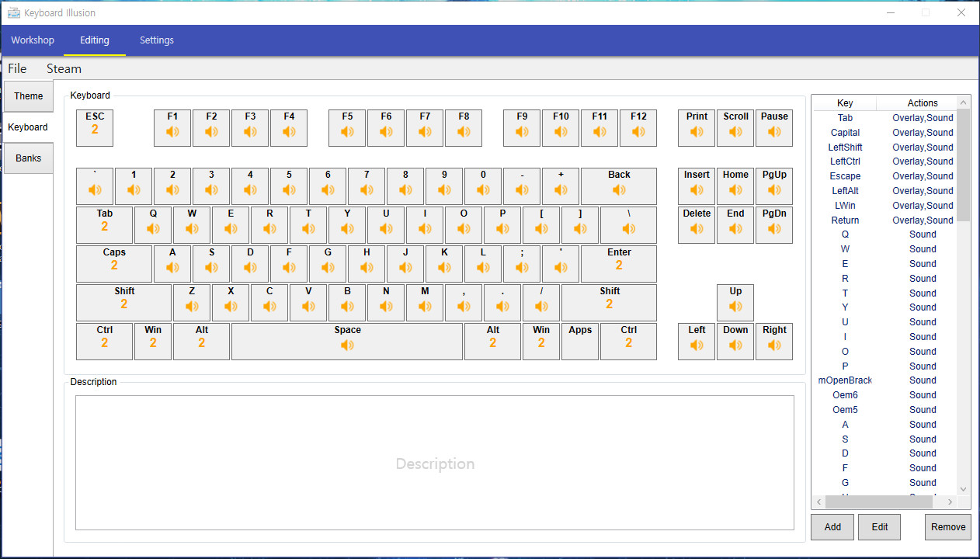
Task: Click the sound icon on the Delete key
Action: point(696,231)
